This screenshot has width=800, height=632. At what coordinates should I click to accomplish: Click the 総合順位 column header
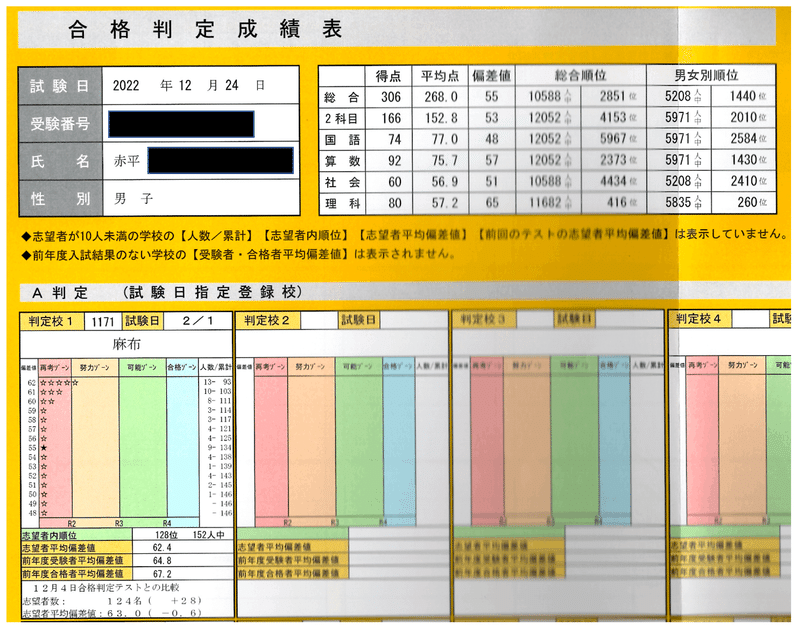581,75
